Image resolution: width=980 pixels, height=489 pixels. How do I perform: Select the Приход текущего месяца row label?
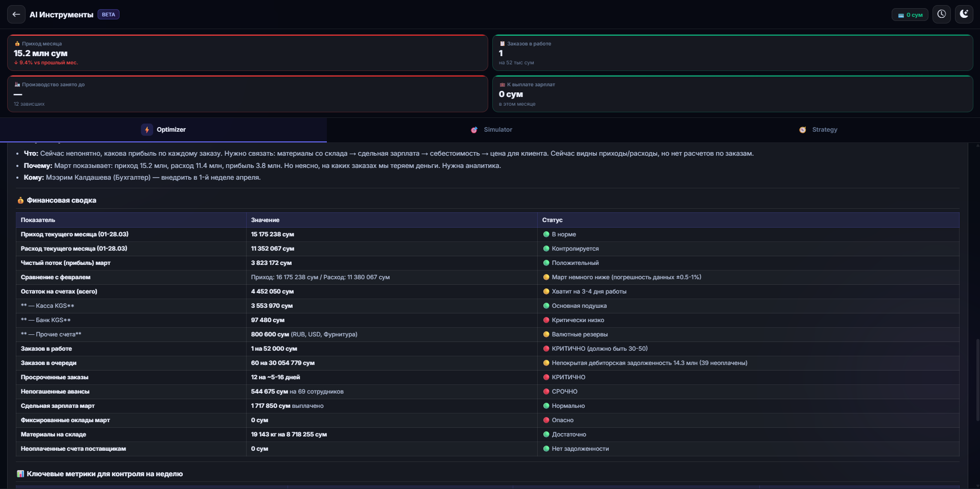pos(75,234)
